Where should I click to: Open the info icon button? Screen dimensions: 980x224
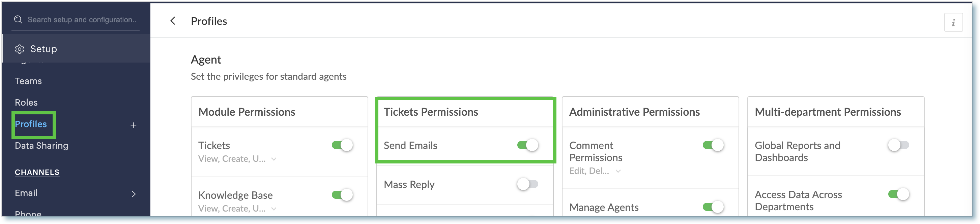click(x=953, y=23)
